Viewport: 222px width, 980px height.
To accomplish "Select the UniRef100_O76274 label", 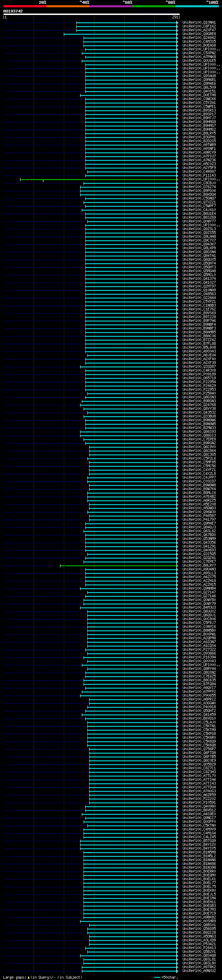I will point(199,187).
